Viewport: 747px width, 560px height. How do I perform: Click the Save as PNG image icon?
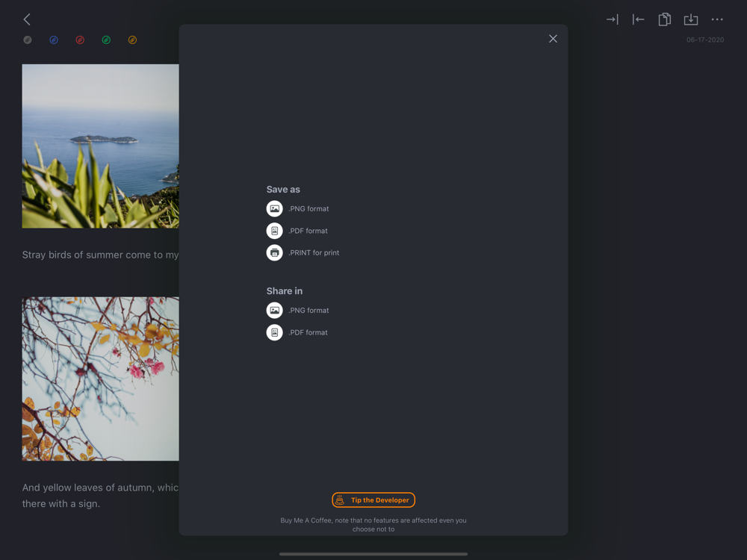274,208
